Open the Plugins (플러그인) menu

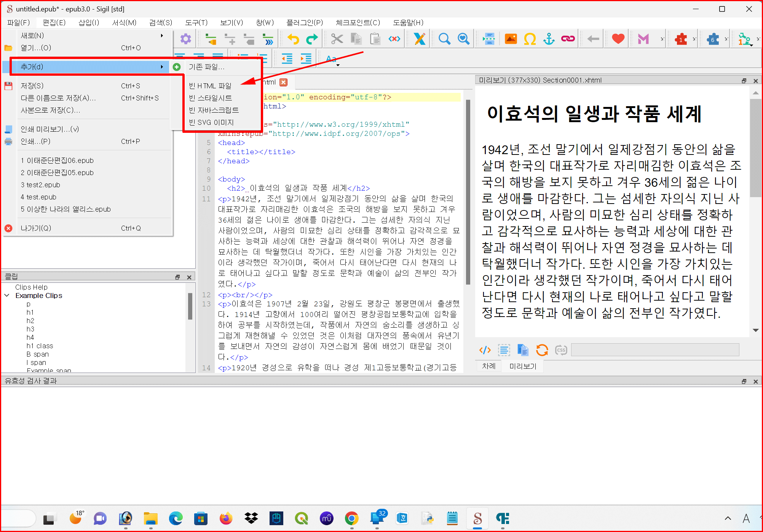(304, 22)
